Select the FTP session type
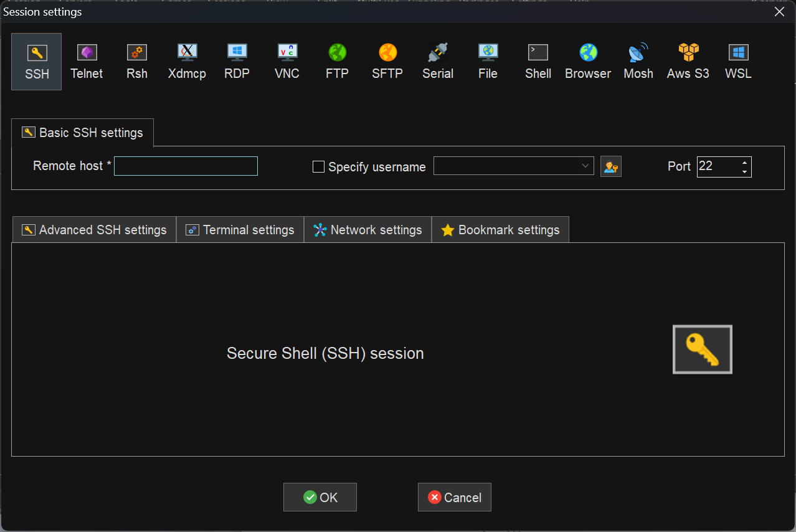 [x=337, y=62]
